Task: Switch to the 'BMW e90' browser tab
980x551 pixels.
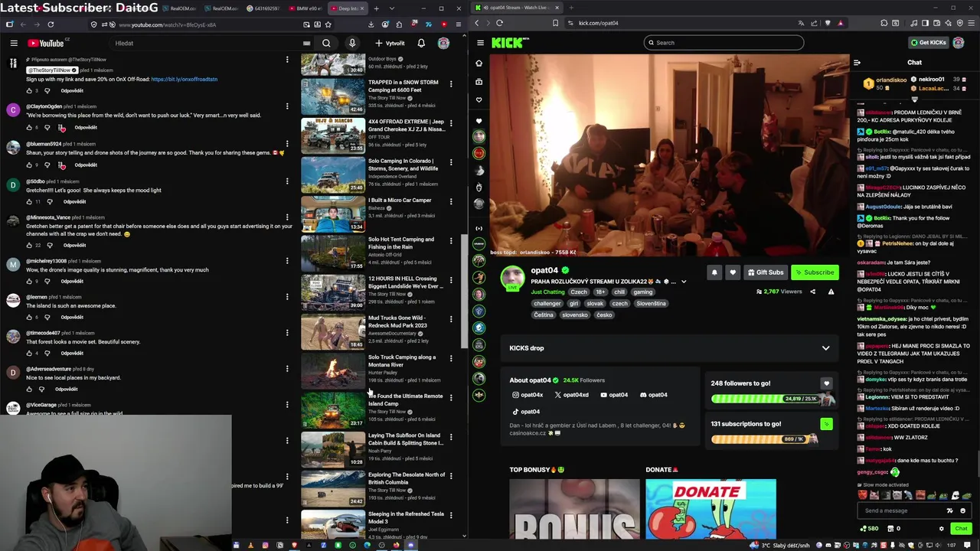Action: point(307,8)
